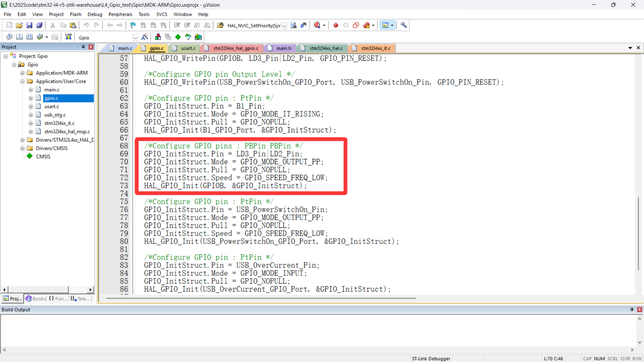Expand the Application/MDK-ARM folder
The image size is (644, 362).
22,73
